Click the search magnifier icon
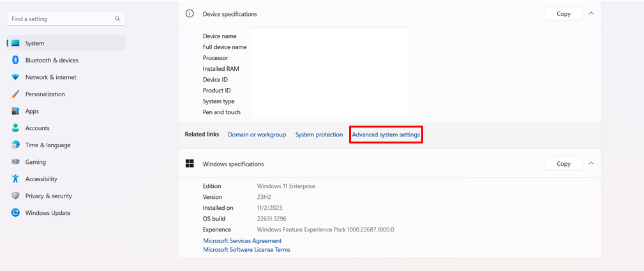The image size is (644, 271). point(117,19)
